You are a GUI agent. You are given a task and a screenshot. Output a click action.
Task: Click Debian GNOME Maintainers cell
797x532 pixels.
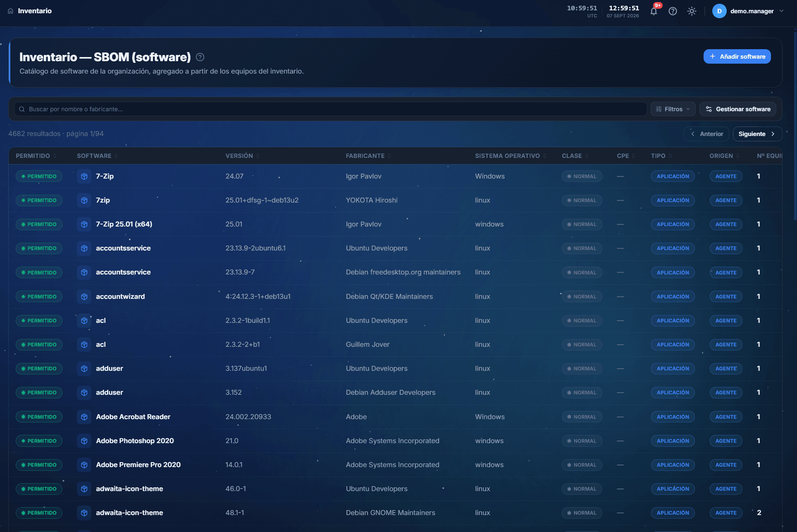coord(391,513)
